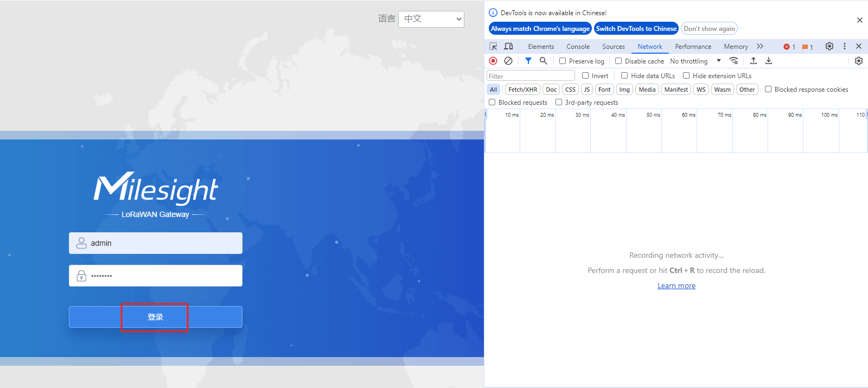Click the lock icon in the password field
Viewport: 868px width, 388px height.
coord(81,276)
